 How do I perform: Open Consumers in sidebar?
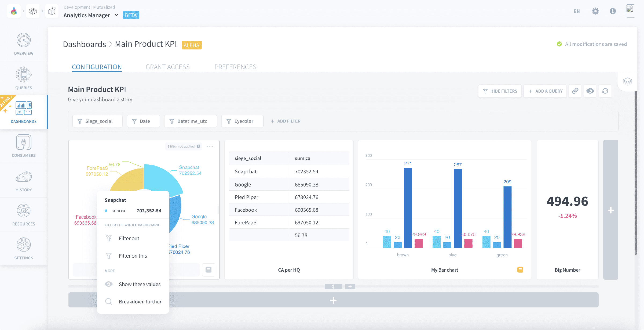click(24, 146)
